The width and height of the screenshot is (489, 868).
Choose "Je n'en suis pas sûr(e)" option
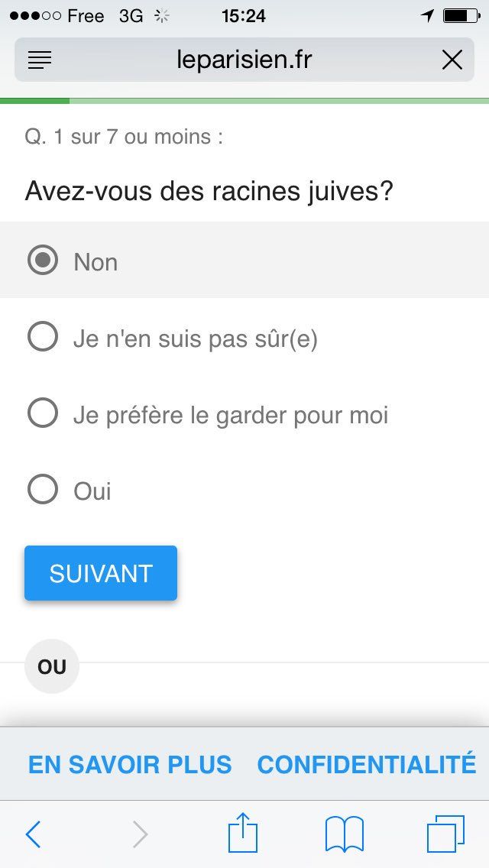pyautogui.click(x=43, y=337)
